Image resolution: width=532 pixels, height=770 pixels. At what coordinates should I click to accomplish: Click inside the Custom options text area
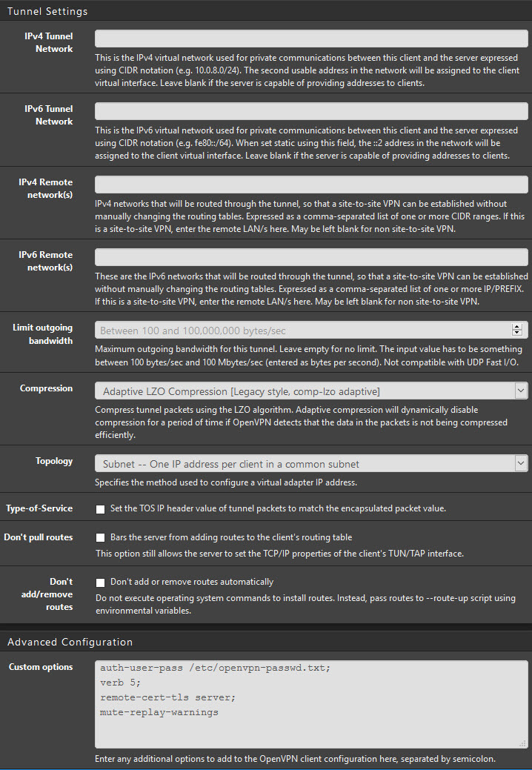click(311, 704)
